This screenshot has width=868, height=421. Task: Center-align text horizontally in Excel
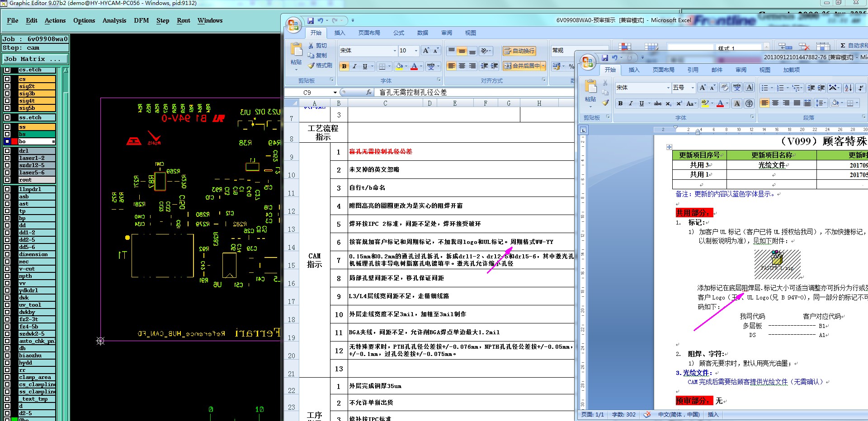[x=462, y=66]
